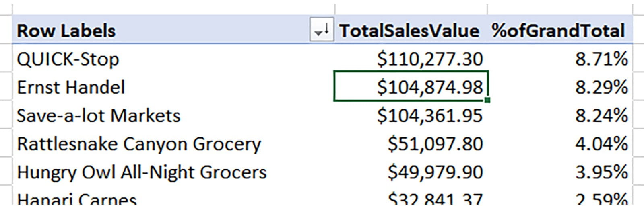Click the $104,361.95 sales value cell
644x209 pixels.
coord(429,116)
